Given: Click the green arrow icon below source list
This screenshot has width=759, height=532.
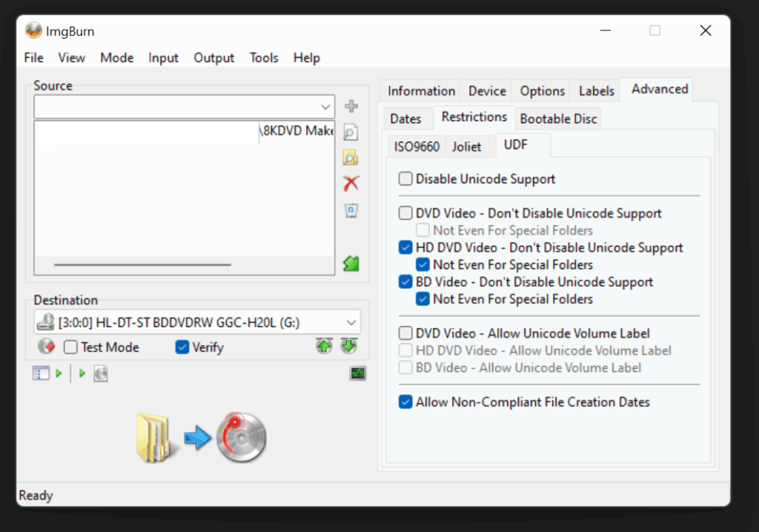Looking at the screenshot, I should click(x=351, y=263).
